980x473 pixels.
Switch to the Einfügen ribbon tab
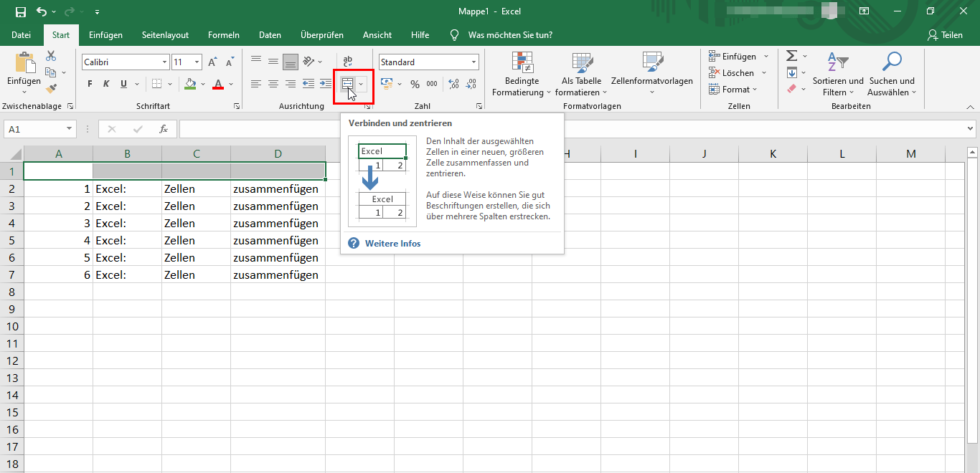pyautogui.click(x=105, y=34)
